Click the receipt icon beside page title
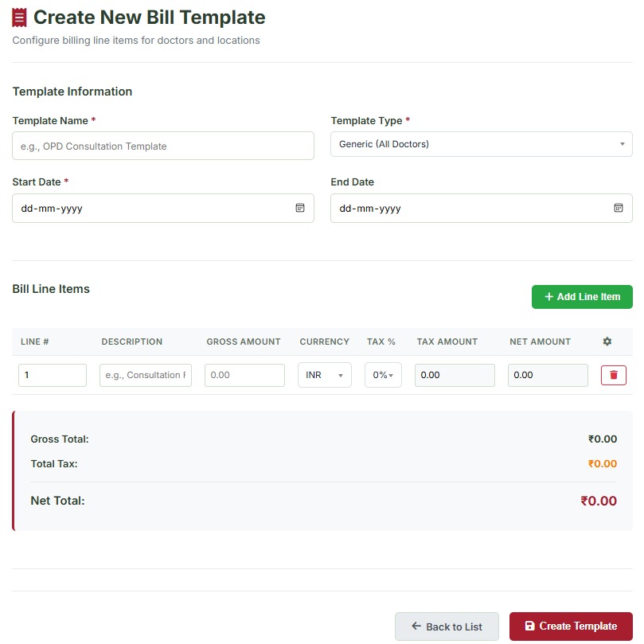 click(19, 18)
